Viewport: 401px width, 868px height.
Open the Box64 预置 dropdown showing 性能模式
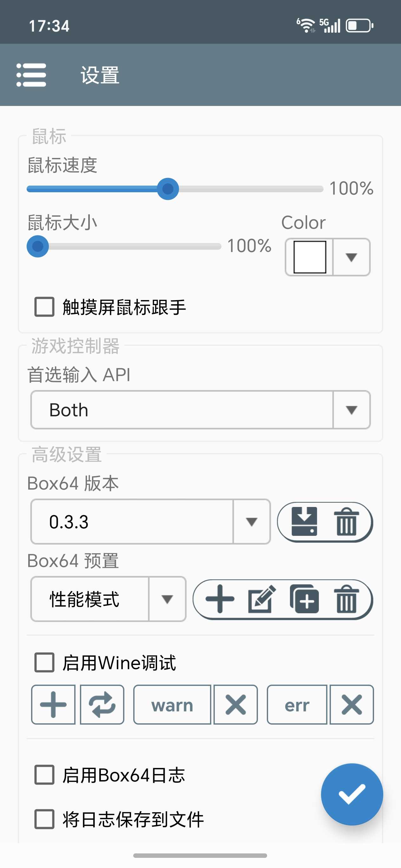(108, 599)
